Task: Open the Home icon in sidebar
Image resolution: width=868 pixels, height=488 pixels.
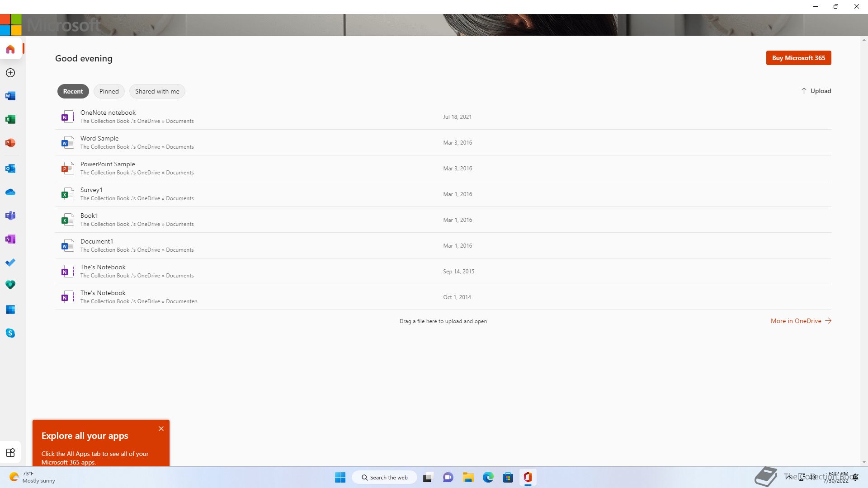Action: (x=10, y=49)
